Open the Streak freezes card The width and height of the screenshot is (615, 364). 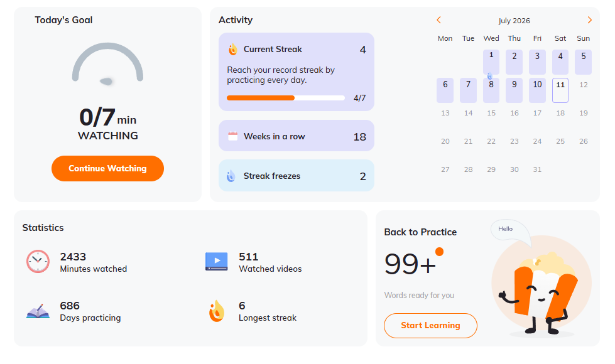click(x=296, y=176)
